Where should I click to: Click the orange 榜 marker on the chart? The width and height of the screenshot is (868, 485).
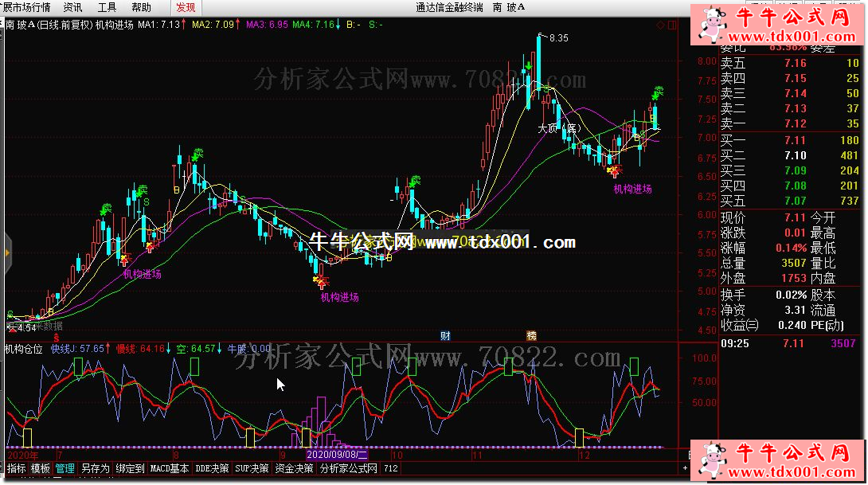[531, 335]
